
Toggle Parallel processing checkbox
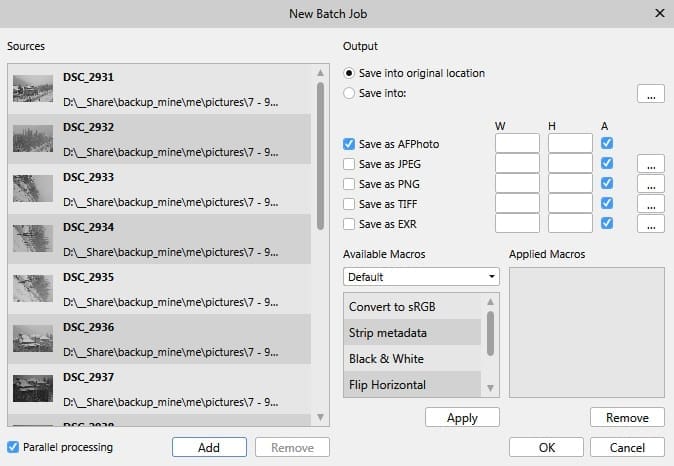[13, 447]
